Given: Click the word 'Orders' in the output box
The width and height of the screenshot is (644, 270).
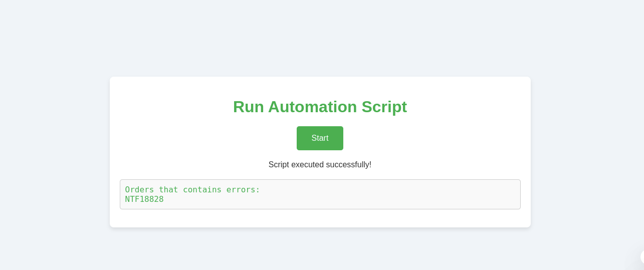Looking at the screenshot, I should click(139, 190).
